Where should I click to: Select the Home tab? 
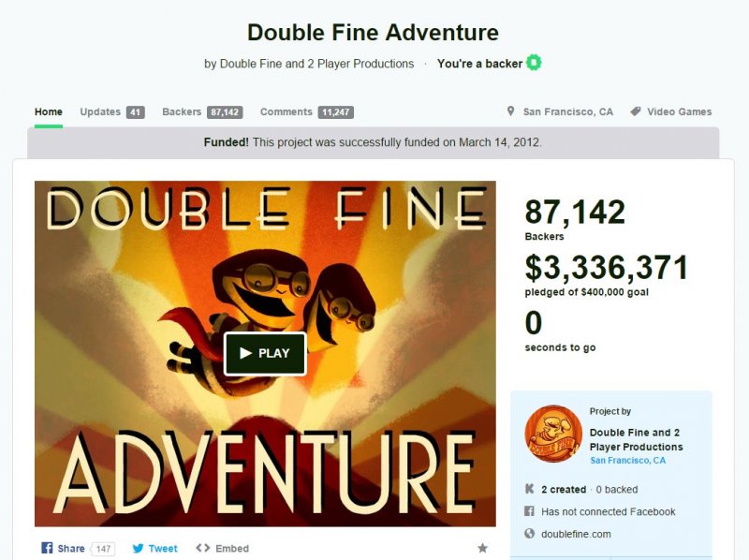coord(49,111)
